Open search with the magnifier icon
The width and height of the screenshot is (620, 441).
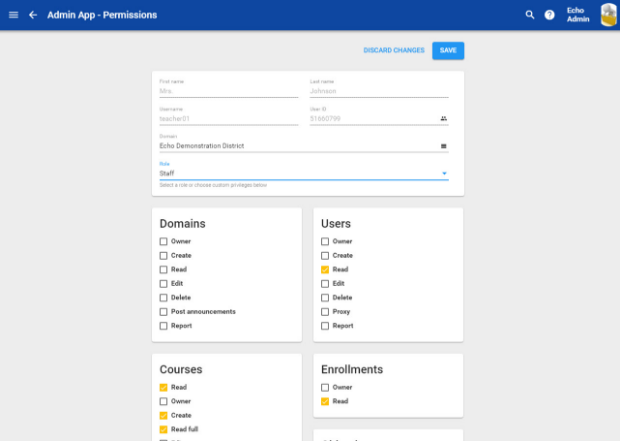[x=530, y=15]
